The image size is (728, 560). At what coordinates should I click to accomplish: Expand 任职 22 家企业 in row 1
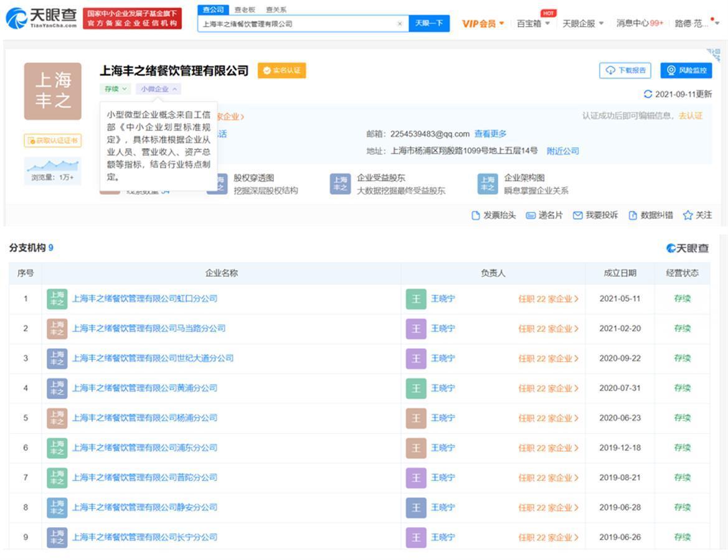tap(548, 299)
